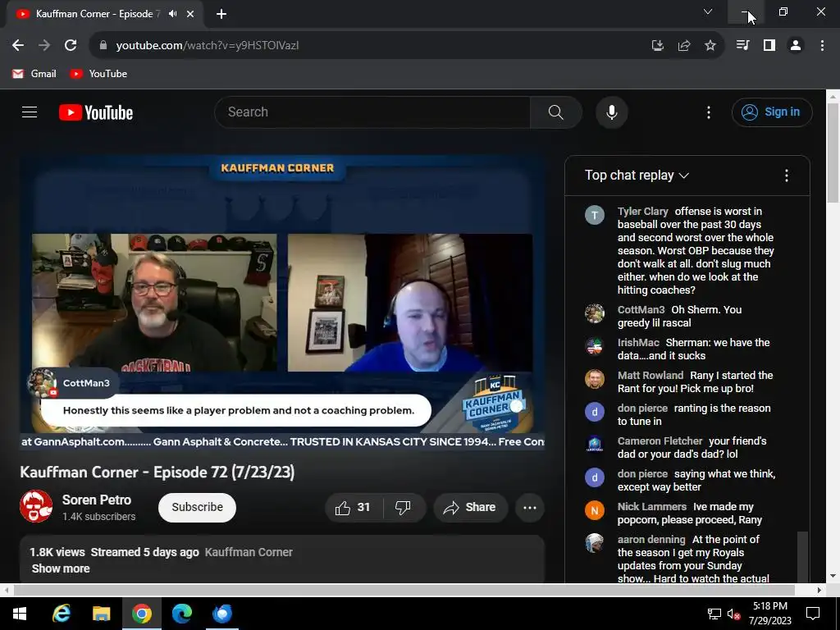The height and width of the screenshot is (630, 840).
Task: Click the horizontal scrollbar right arrow
Action: tap(819, 590)
